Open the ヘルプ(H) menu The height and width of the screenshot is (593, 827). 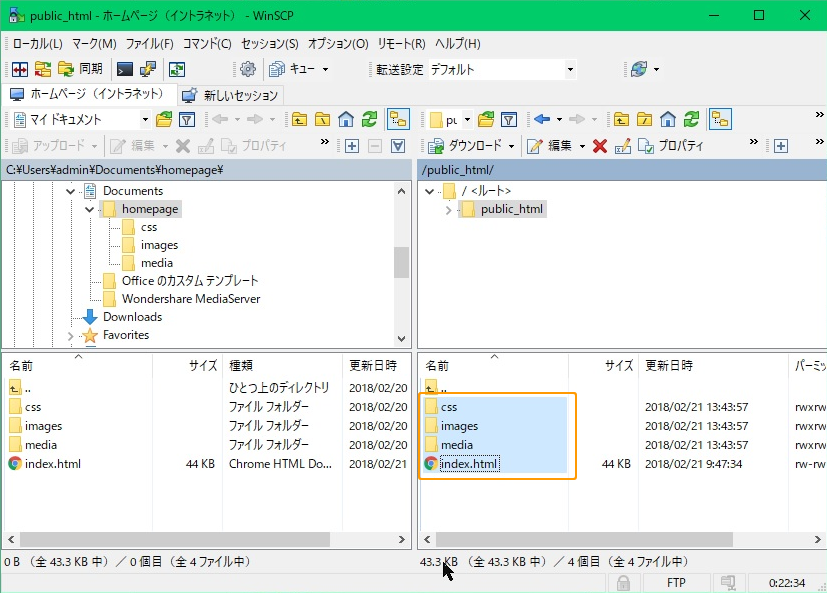(457, 44)
